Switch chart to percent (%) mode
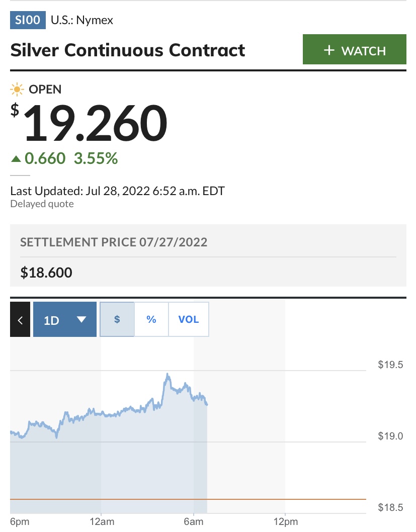416x532 pixels. coord(151,319)
